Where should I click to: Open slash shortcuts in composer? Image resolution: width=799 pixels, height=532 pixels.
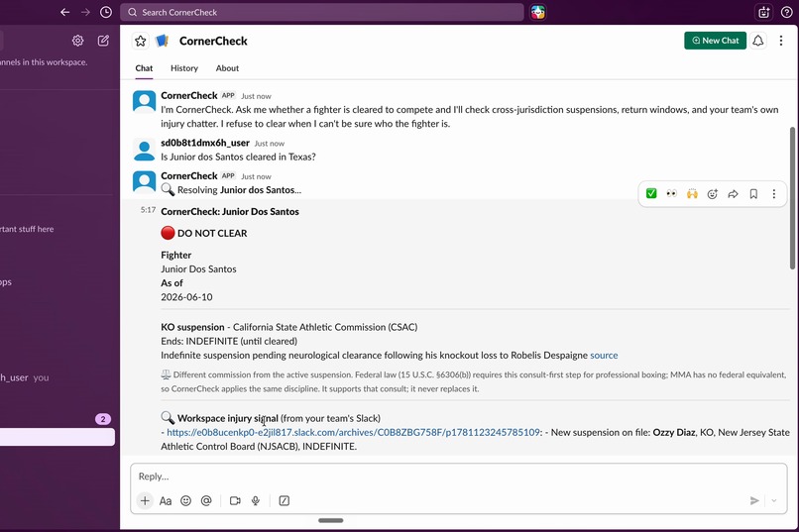pos(285,501)
